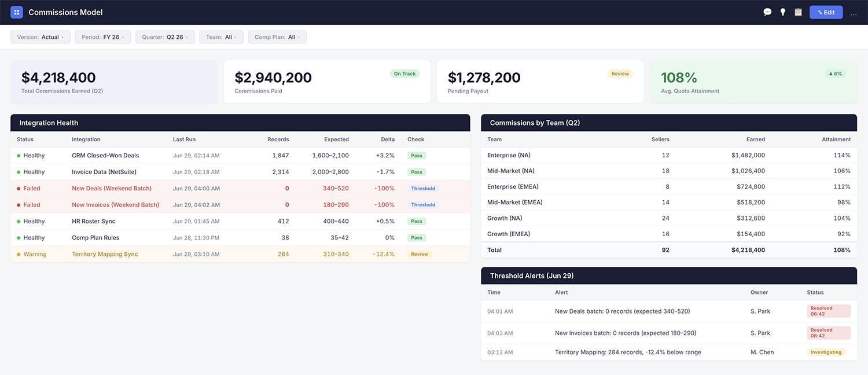
Task: Click the Warning status of Territory Mapping
Action: point(32,254)
